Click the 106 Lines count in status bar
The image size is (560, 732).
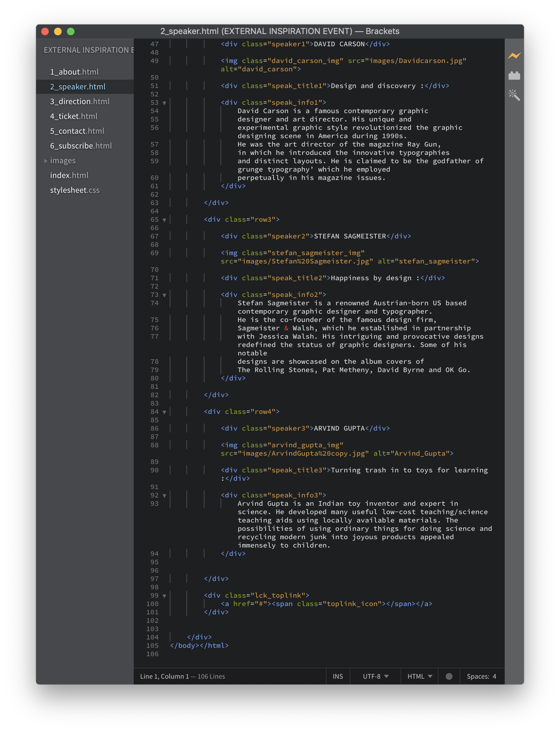coord(211,676)
